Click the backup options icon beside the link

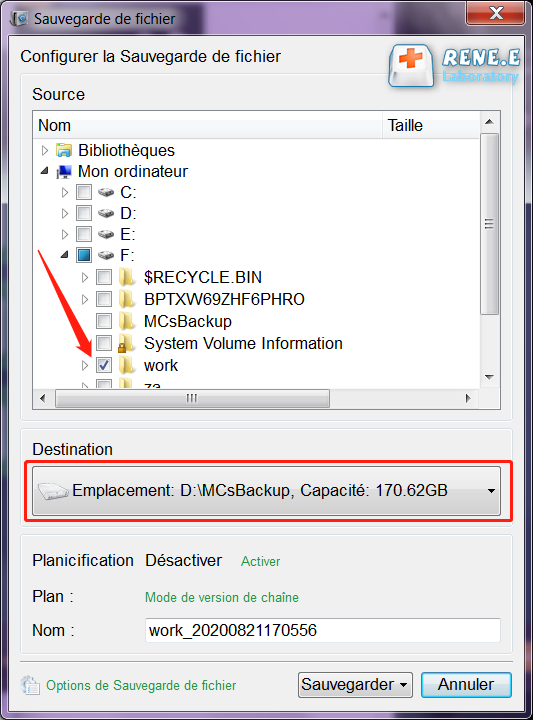coord(30,685)
